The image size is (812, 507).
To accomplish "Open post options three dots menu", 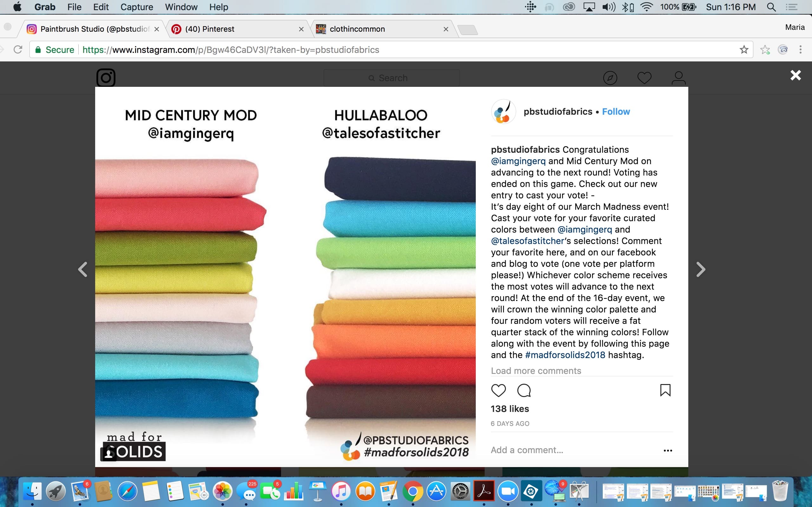I will [x=668, y=450].
